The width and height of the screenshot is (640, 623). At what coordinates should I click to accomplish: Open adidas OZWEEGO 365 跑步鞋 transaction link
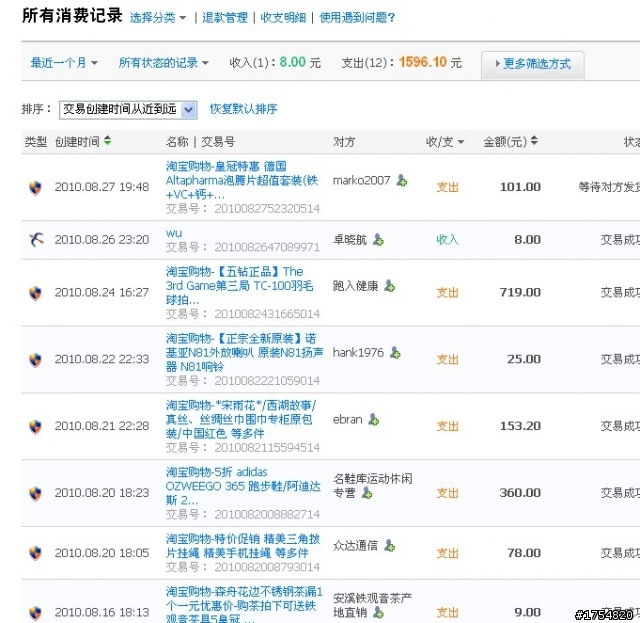pyautogui.click(x=243, y=486)
